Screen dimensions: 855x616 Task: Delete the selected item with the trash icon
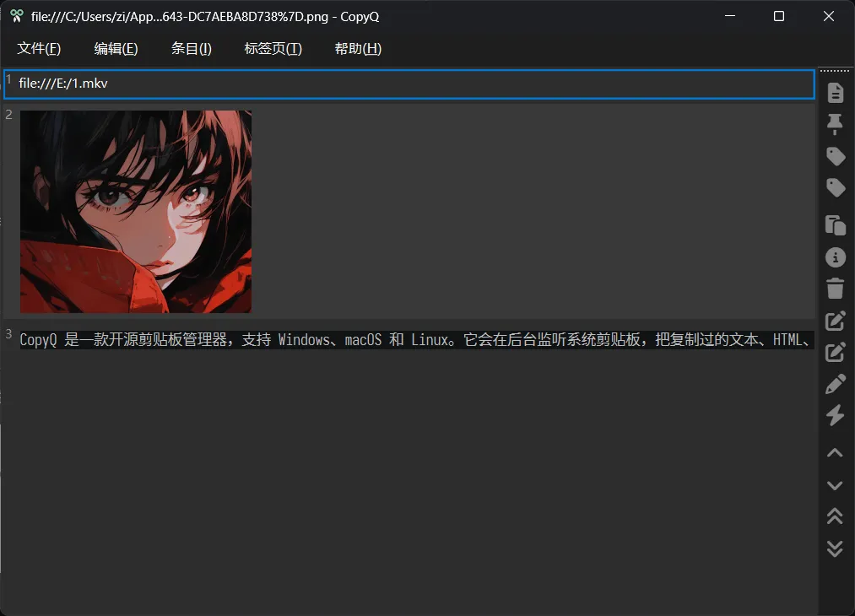pos(835,289)
